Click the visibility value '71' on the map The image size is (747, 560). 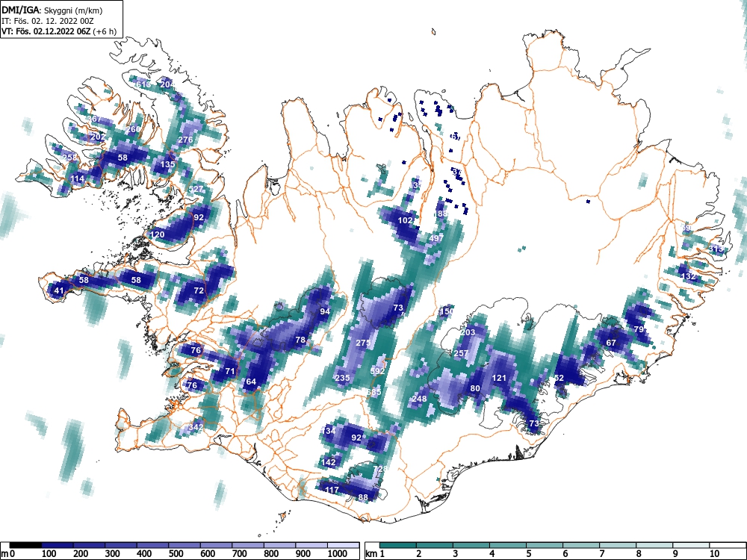point(230,371)
